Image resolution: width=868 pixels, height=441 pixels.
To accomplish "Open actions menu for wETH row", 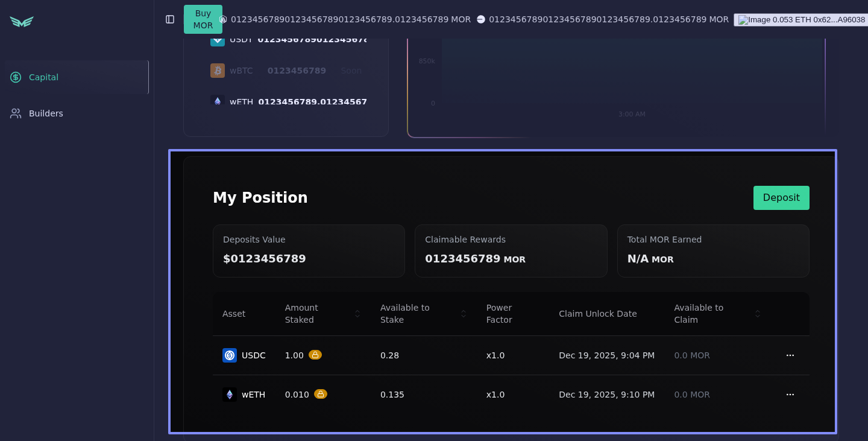I will (790, 395).
